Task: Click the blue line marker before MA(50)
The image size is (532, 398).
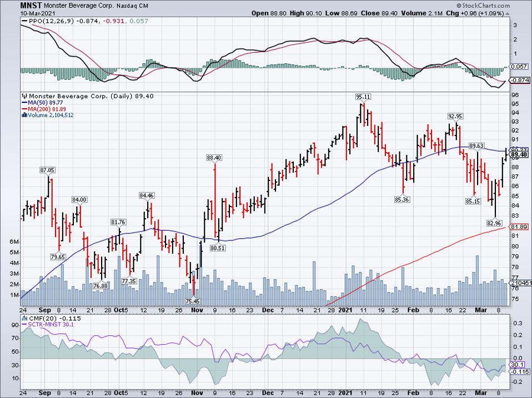Action: tap(24, 102)
